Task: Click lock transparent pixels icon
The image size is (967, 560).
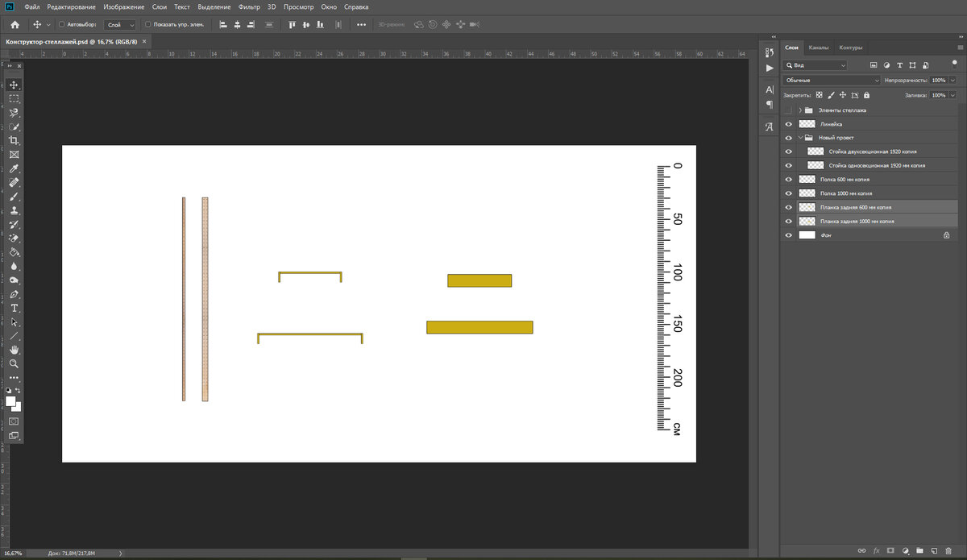Action: [x=820, y=94]
